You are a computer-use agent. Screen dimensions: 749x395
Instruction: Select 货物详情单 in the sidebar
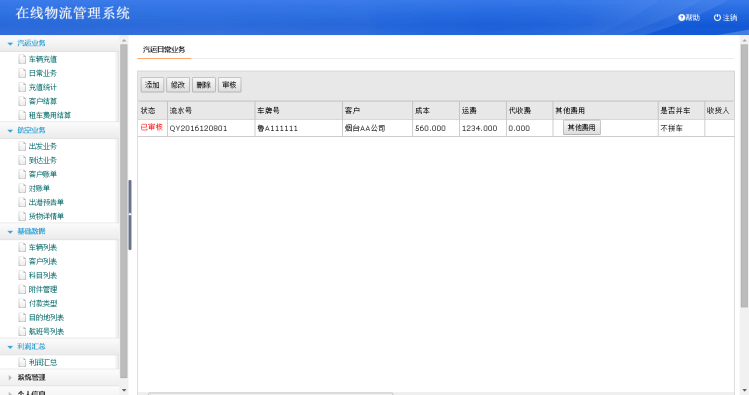(x=46, y=216)
